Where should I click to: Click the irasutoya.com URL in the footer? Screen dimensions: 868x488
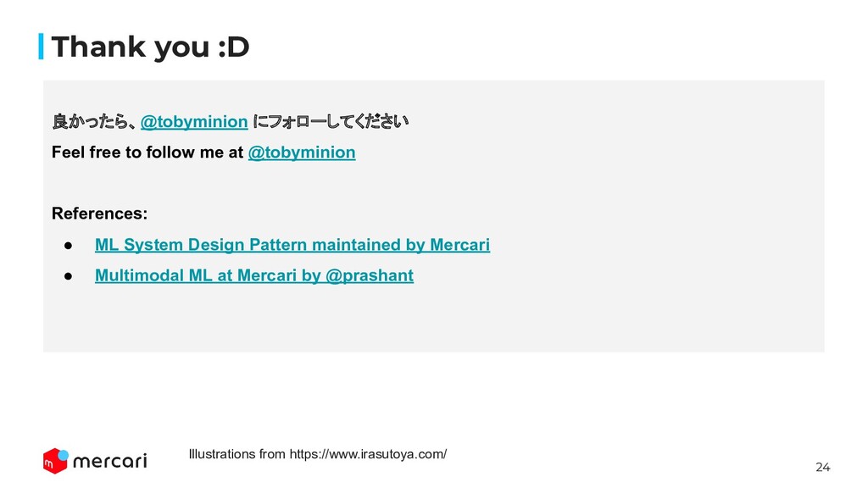click(368, 454)
